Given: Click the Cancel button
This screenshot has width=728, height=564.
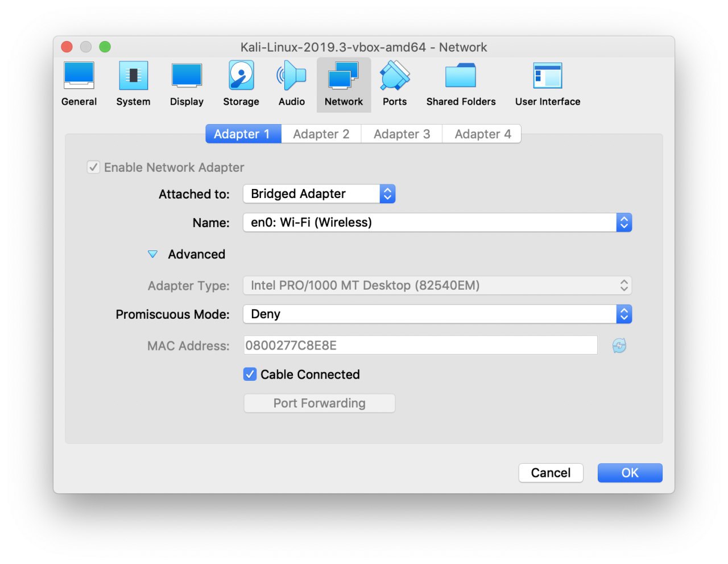Looking at the screenshot, I should tap(551, 473).
